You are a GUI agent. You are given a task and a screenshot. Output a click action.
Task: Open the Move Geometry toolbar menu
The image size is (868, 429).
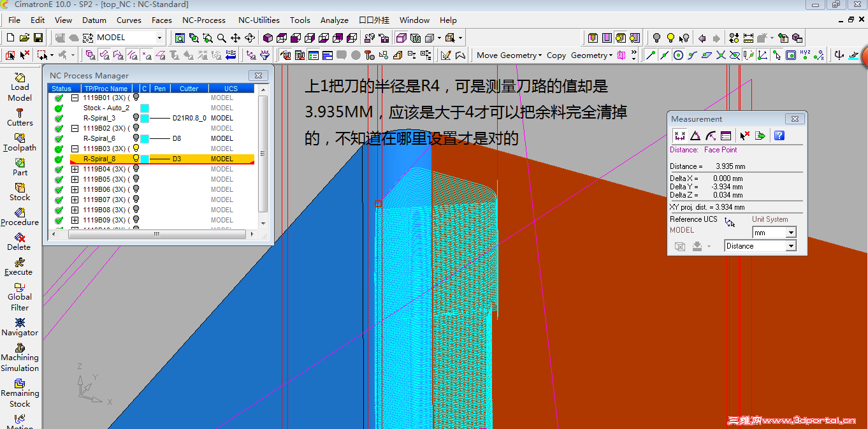click(509, 55)
